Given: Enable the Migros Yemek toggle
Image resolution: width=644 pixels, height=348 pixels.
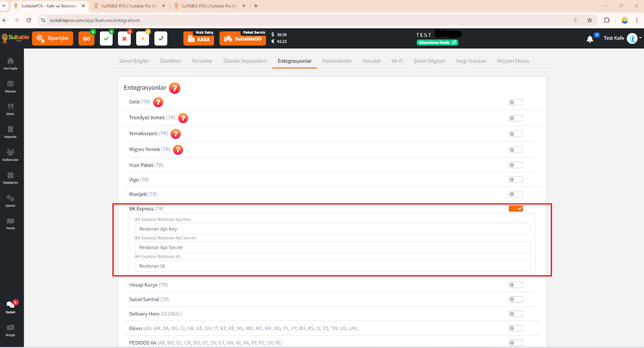Looking at the screenshot, I should 516,150.
